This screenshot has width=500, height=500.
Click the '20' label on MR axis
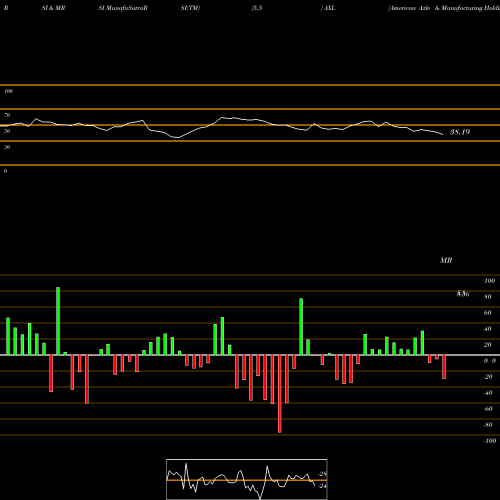[x=488, y=345]
